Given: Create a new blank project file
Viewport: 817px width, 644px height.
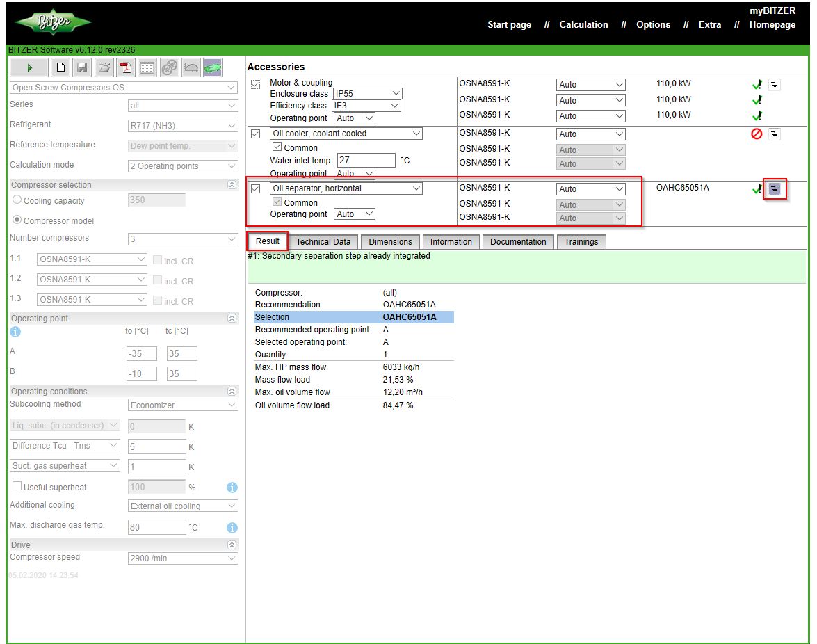Looking at the screenshot, I should click(60, 67).
